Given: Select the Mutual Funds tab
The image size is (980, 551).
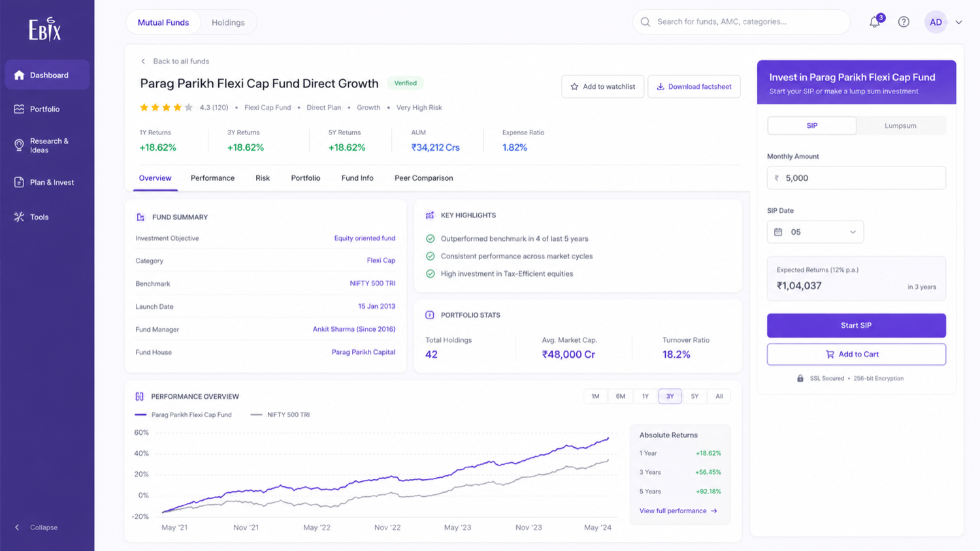Looking at the screenshot, I should (163, 22).
